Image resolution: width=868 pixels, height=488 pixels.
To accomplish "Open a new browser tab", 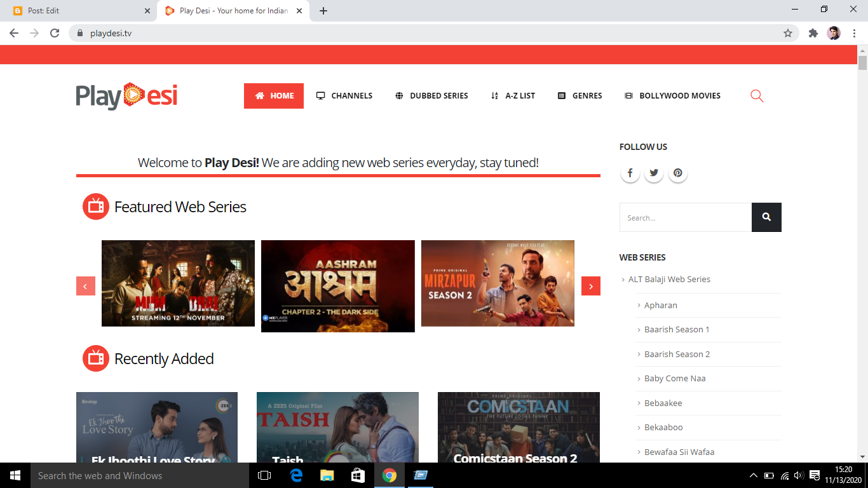I will click(323, 11).
